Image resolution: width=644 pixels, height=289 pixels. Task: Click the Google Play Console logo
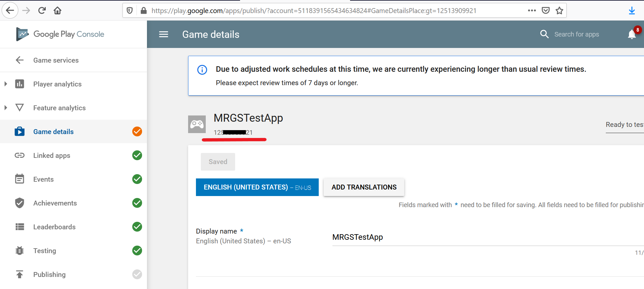[x=60, y=34]
